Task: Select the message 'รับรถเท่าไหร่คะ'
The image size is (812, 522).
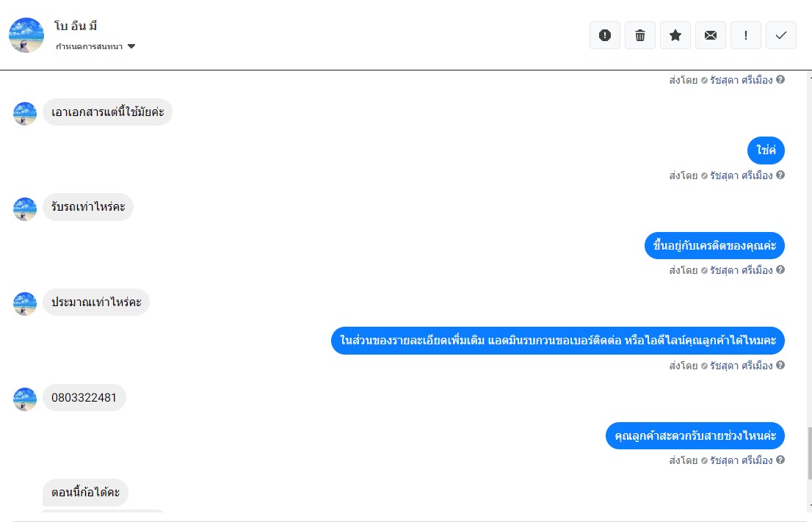Action: (88, 207)
